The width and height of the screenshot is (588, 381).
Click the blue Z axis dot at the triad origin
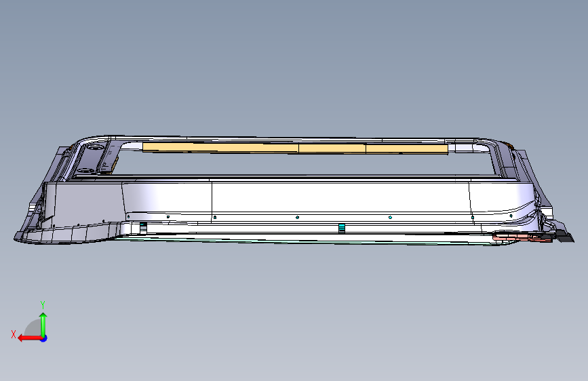pyautogui.click(x=44, y=338)
